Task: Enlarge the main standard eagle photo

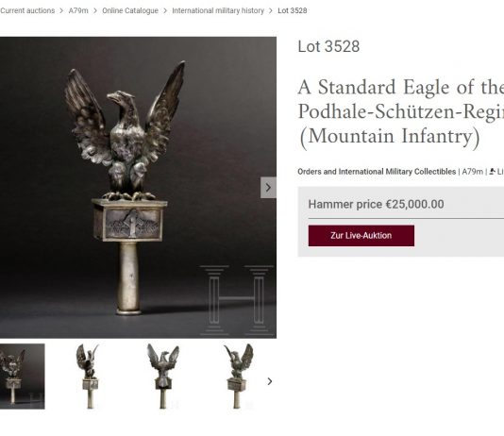Action: (138, 187)
